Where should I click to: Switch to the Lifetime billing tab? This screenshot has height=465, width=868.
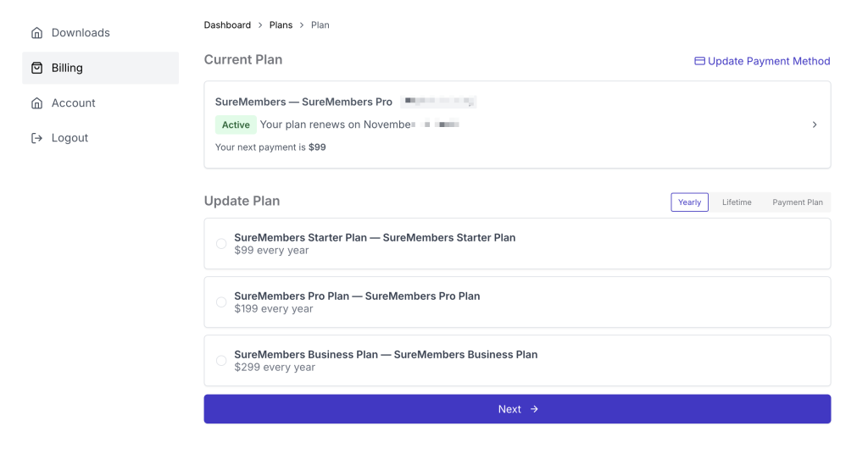(x=737, y=202)
